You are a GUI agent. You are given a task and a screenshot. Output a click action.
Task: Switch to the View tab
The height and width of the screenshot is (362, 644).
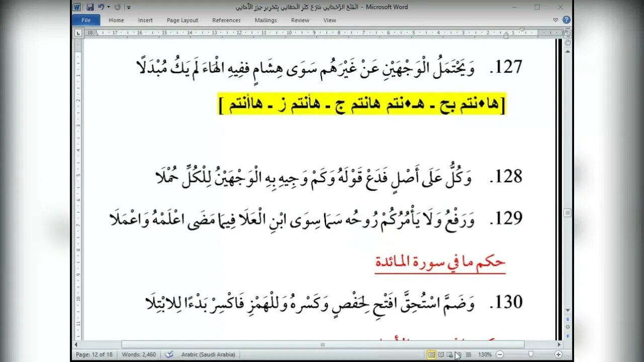pos(330,20)
